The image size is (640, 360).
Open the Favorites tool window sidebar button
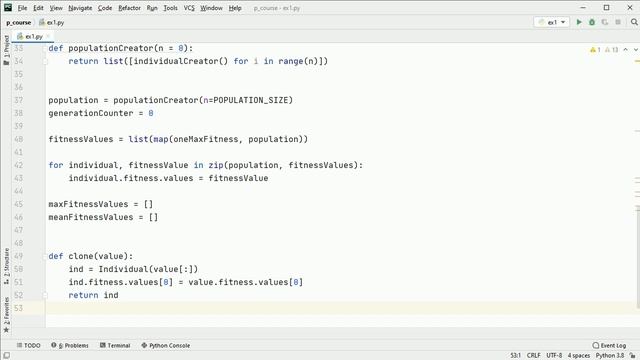tap(6, 315)
